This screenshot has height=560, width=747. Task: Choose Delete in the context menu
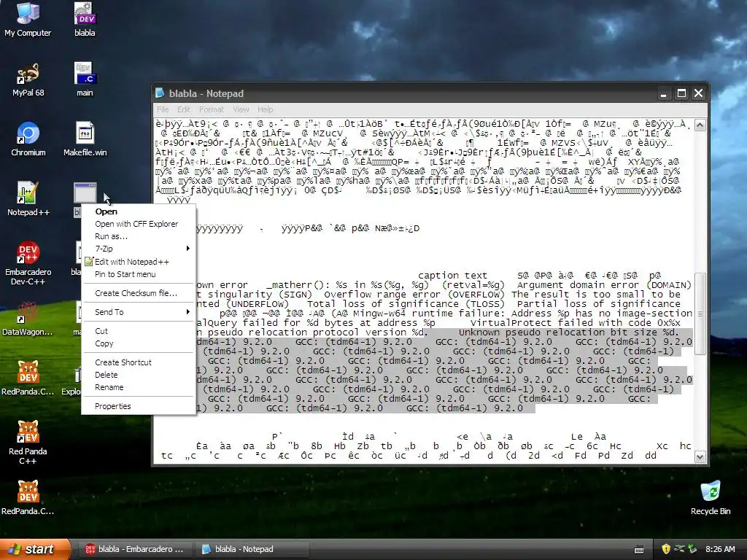[139, 375]
